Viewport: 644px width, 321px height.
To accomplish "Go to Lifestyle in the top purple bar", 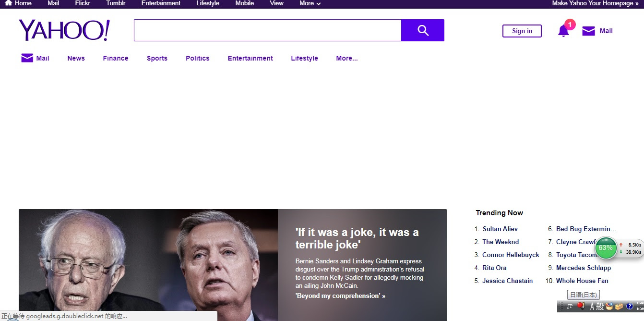I will coord(208,3).
